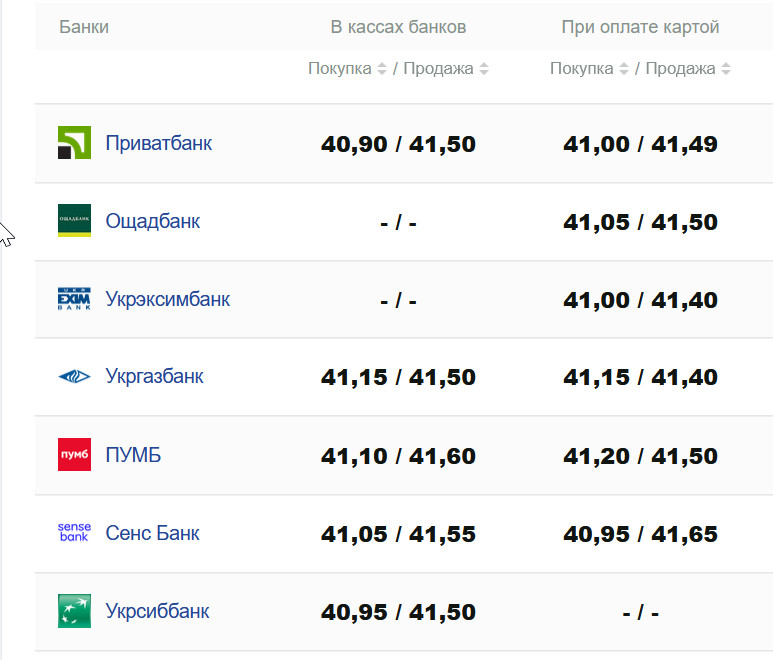The width and height of the screenshot is (773, 660).
Task: Click the Укргазбанк logo icon
Action: coord(75,377)
